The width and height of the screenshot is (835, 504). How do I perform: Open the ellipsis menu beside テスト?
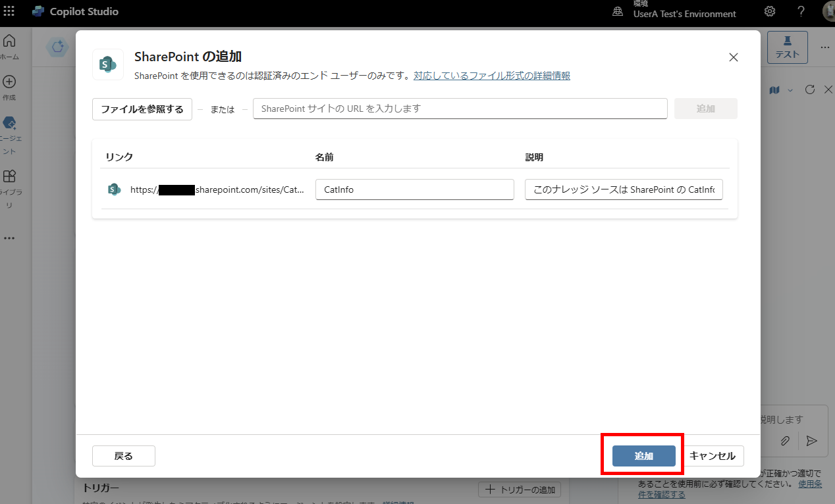[x=825, y=46]
